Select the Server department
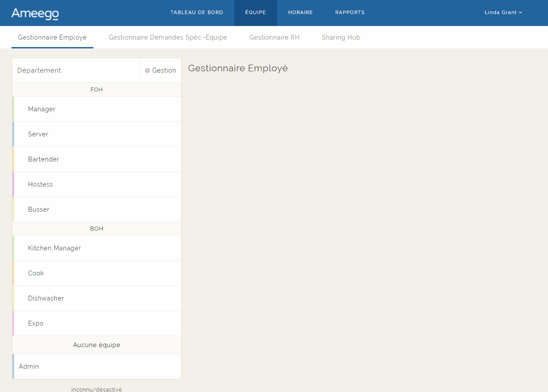Image resolution: width=548 pixels, height=392 pixels. (x=38, y=134)
